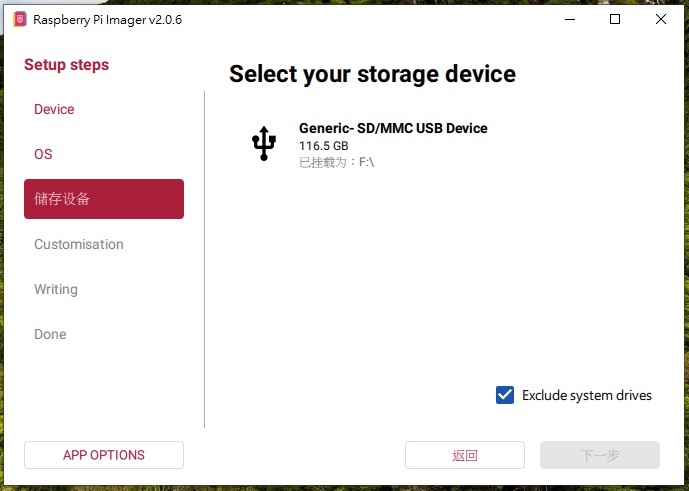Select Generic- SD/MMC USB Device entry
The width and height of the screenshot is (689, 491).
pyautogui.click(x=393, y=128)
